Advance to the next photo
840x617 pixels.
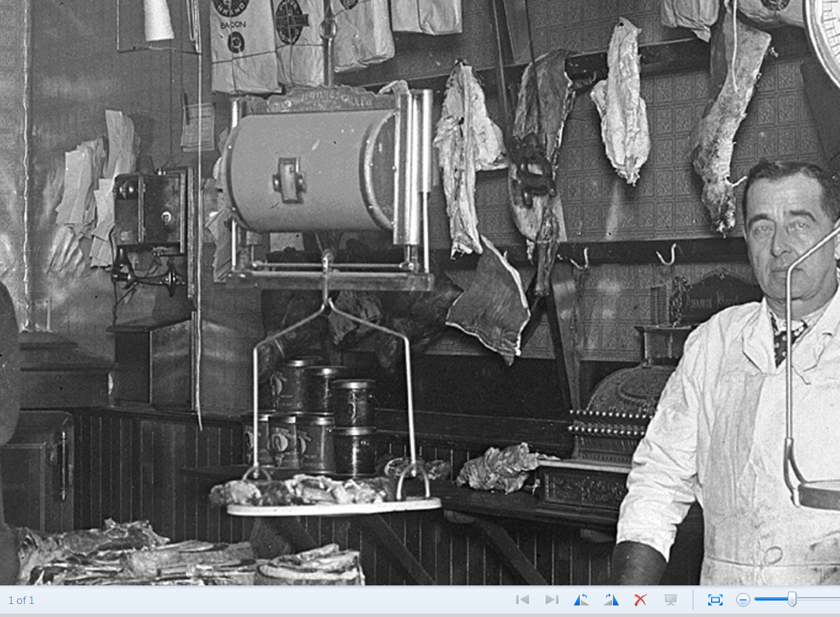552,600
